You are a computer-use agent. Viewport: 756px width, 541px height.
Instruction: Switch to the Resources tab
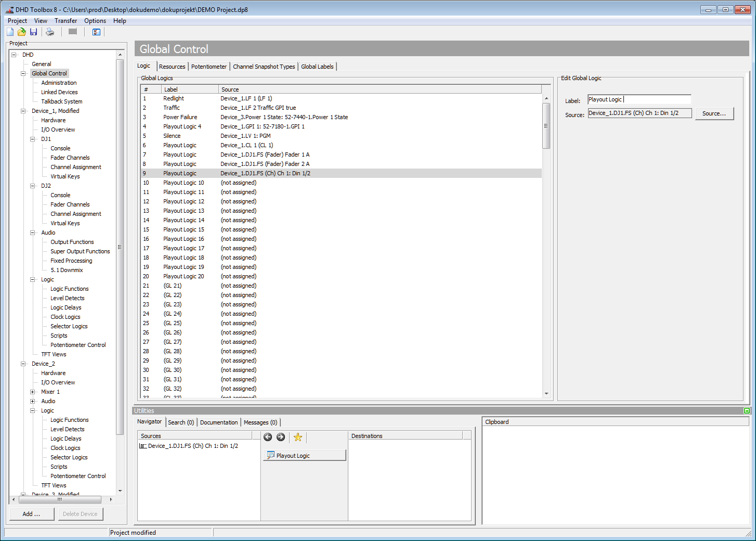pyautogui.click(x=172, y=66)
